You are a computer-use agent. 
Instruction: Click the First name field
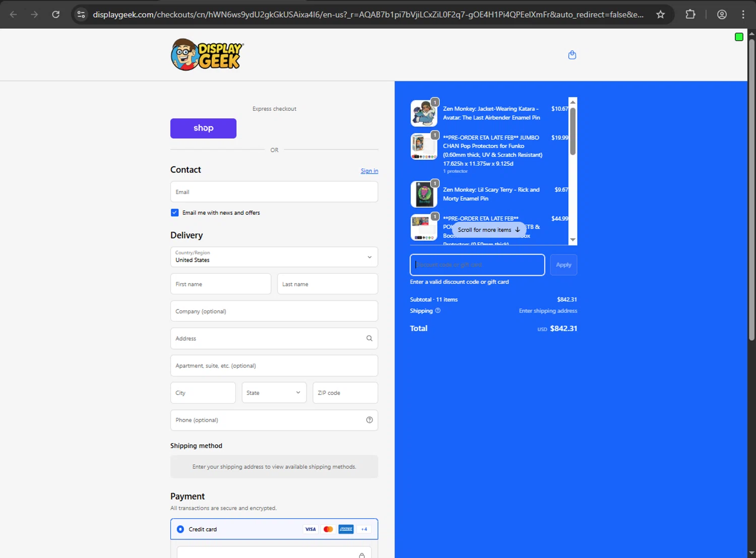click(221, 284)
